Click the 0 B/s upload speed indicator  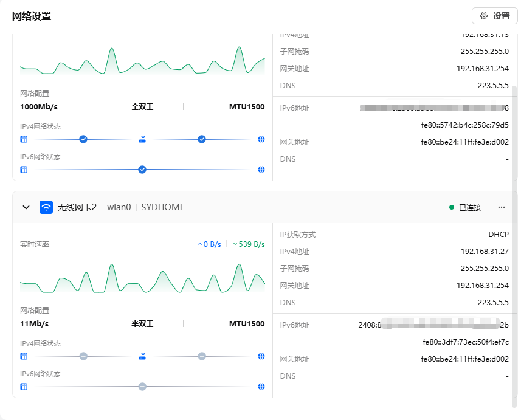(209, 244)
